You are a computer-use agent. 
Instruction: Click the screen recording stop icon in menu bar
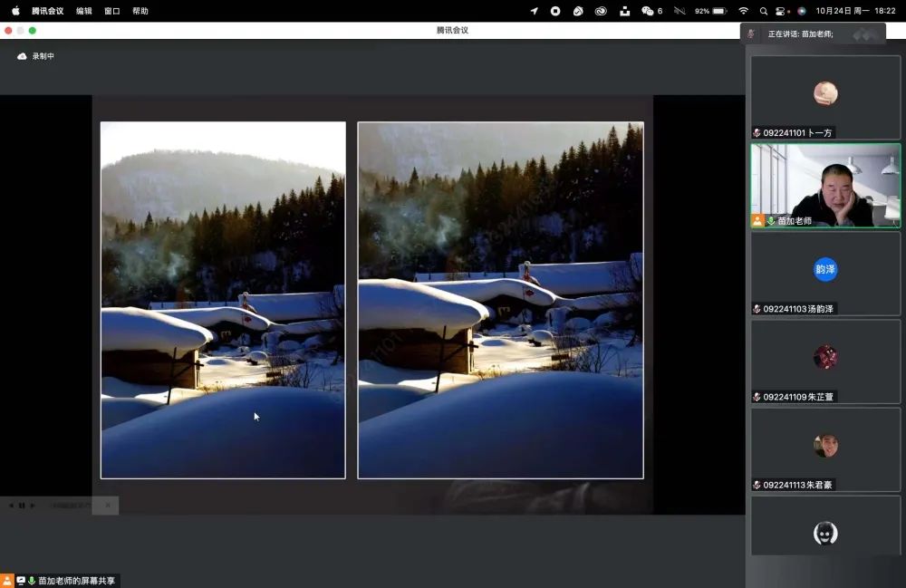click(x=555, y=11)
